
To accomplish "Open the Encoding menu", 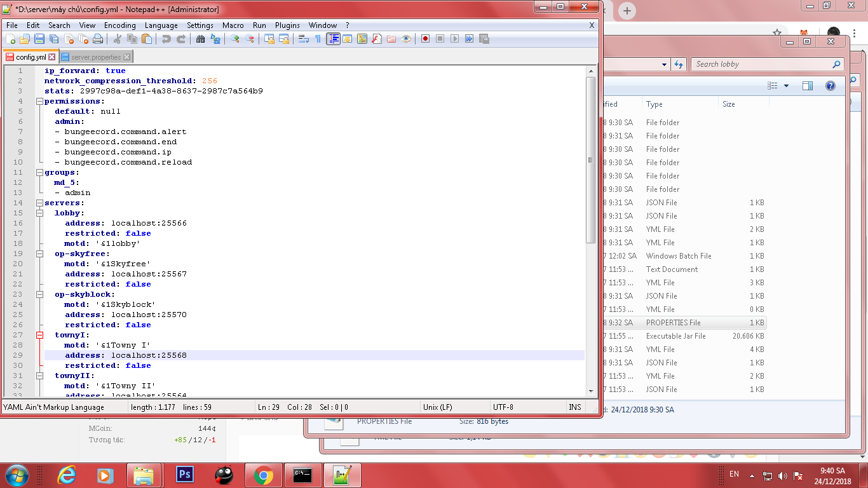I will pos(119,25).
